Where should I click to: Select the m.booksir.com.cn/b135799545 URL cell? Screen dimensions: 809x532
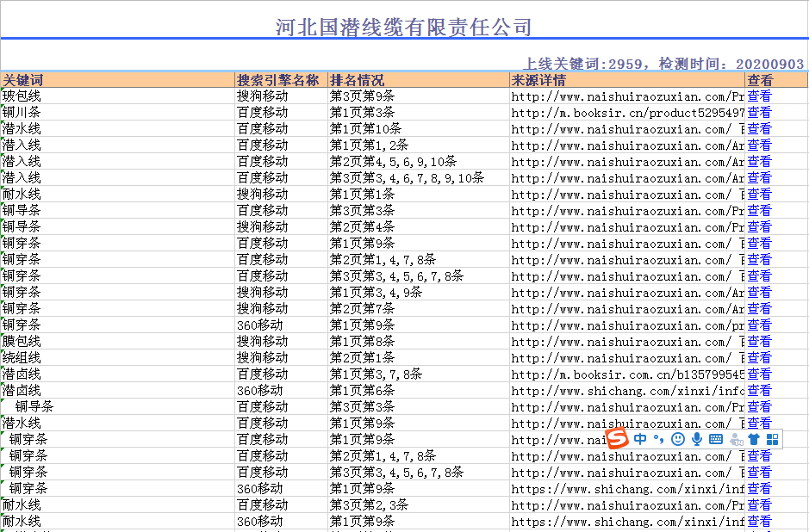627,374
